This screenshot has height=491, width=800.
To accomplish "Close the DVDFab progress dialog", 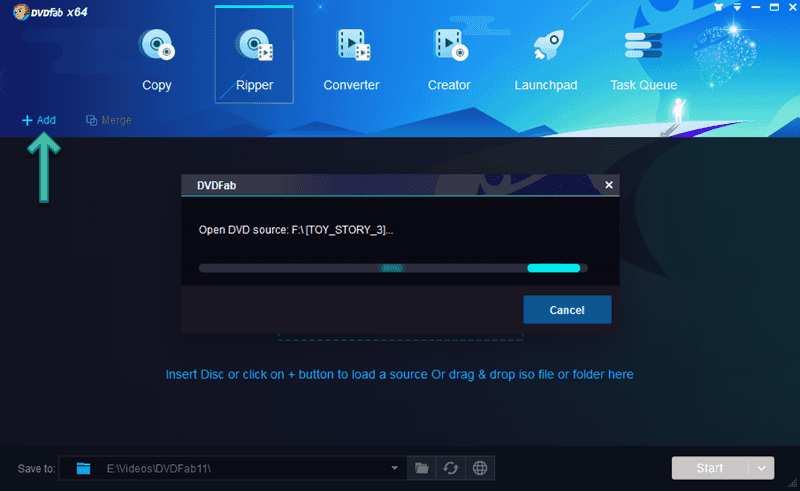I will [609, 185].
